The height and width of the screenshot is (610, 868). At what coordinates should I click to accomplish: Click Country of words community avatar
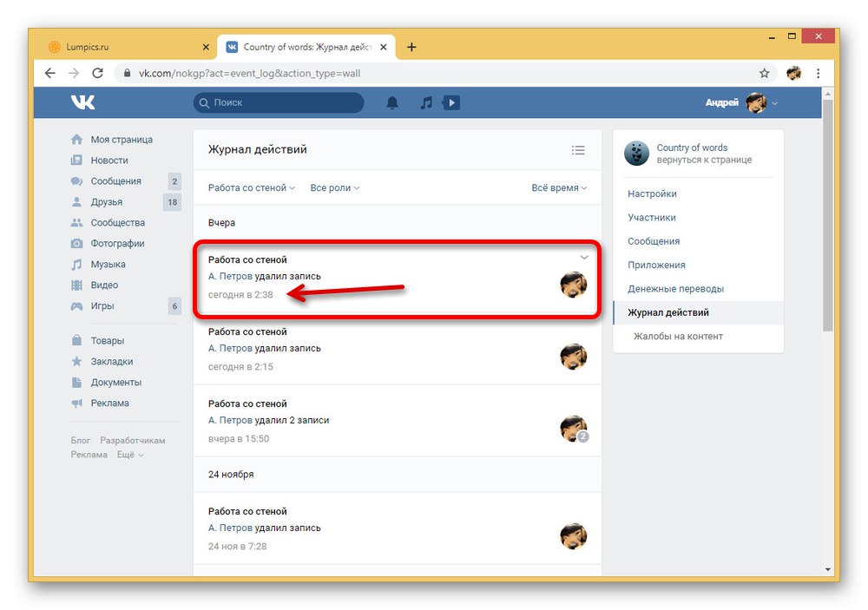pos(636,154)
